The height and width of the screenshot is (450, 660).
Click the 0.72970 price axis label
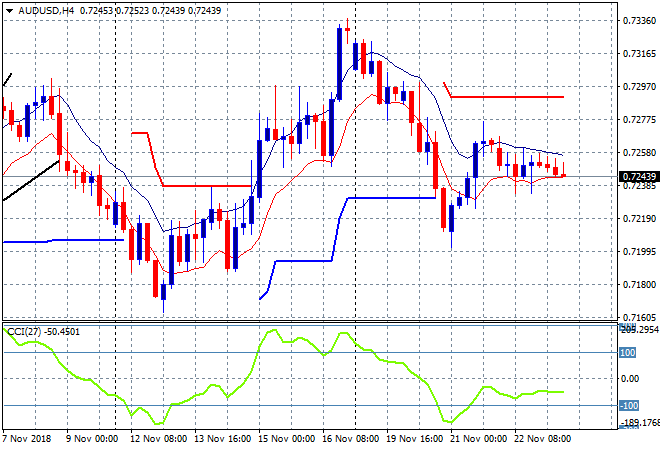tap(639, 86)
